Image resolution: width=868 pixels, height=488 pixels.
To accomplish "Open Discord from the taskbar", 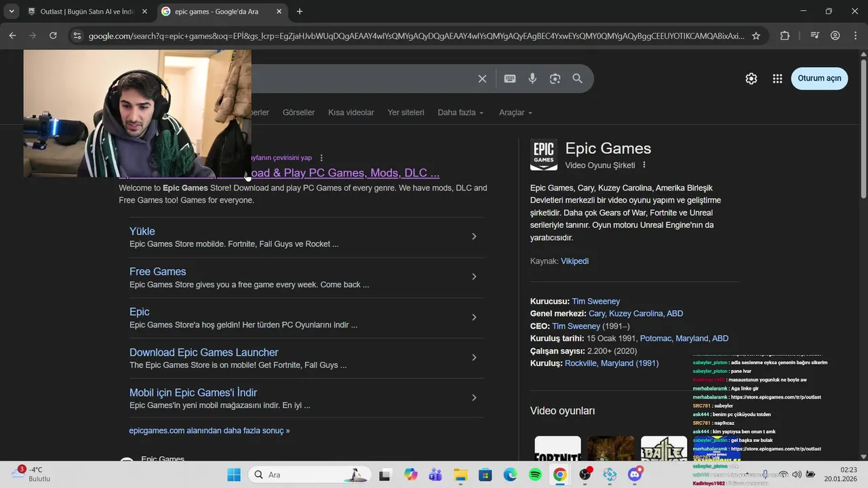I will point(635,474).
